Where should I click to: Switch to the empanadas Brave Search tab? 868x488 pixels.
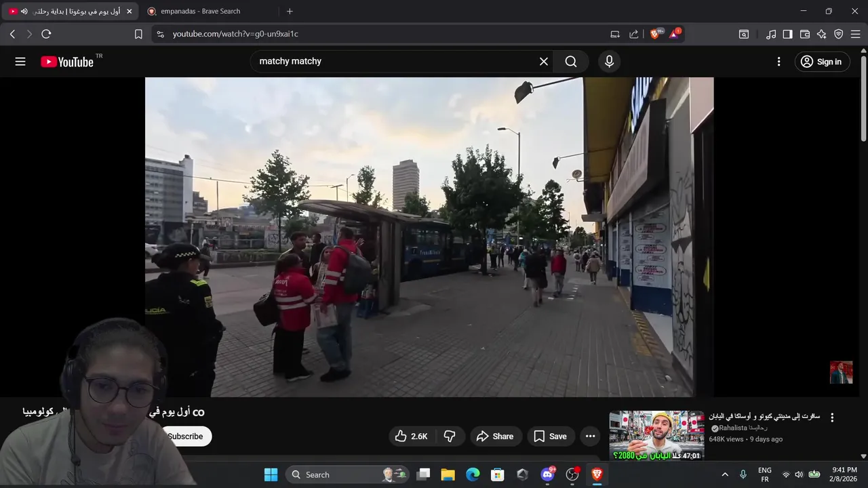200,12
